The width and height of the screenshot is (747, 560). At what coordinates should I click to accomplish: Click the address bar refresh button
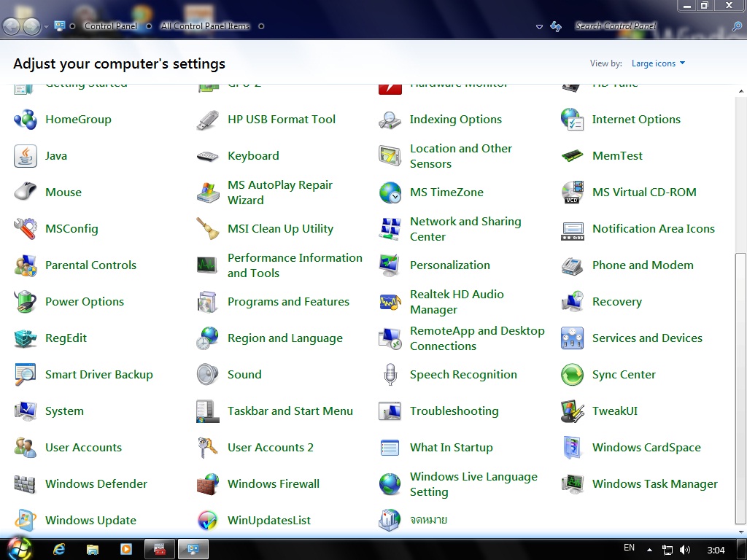click(x=556, y=27)
